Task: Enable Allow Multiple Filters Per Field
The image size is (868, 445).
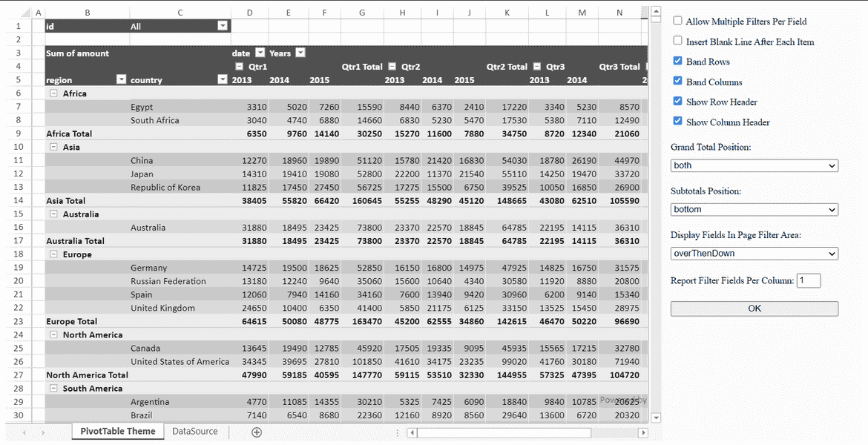Action: 677,22
